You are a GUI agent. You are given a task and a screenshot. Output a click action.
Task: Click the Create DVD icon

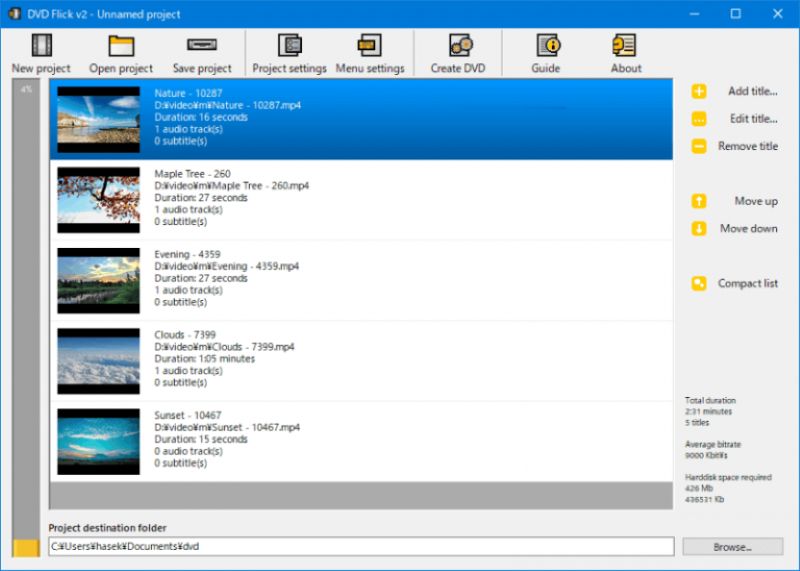click(460, 46)
